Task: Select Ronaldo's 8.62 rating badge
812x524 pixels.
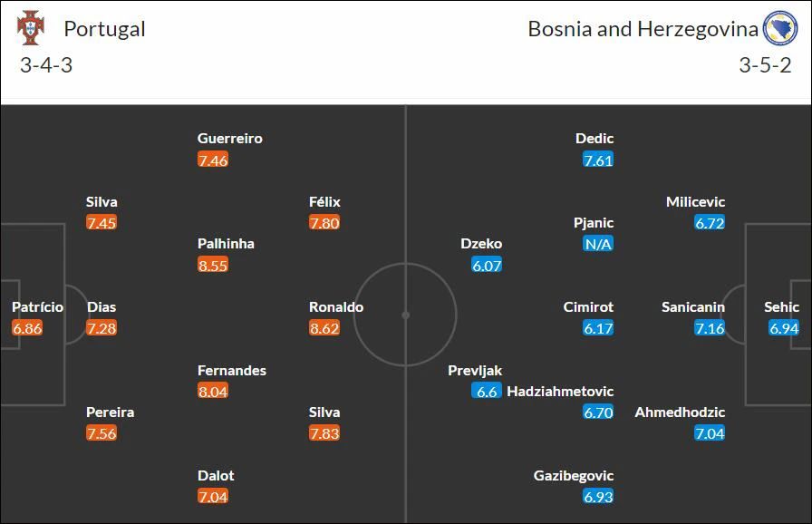Action: tap(324, 328)
